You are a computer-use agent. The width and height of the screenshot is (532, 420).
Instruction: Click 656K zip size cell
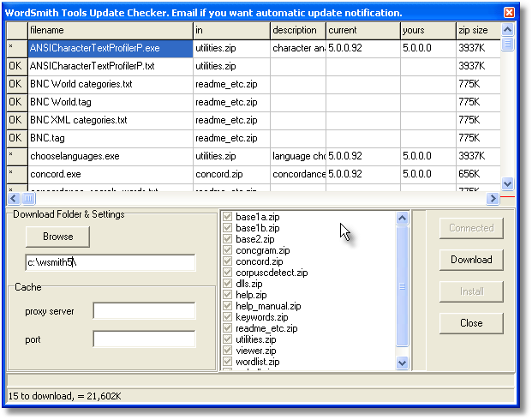478,174
